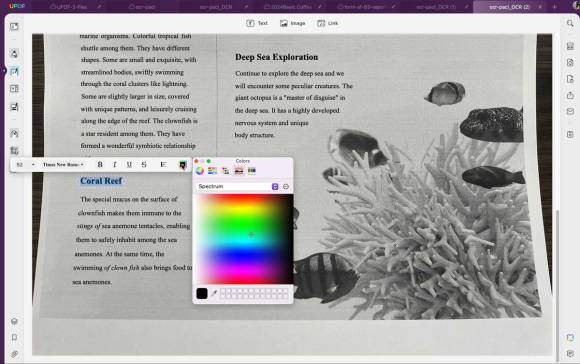Click the UPDF logo
Image resolution: width=580 pixels, height=364 pixels.
[17, 6]
